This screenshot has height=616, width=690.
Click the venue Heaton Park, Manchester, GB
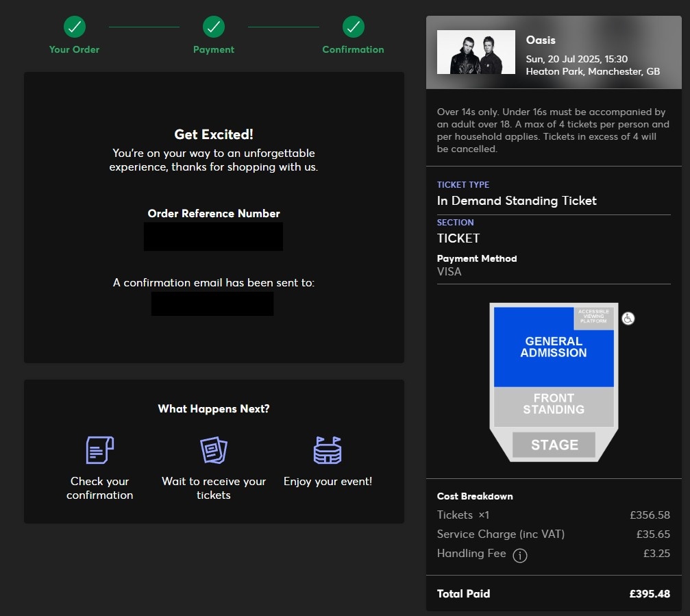pyautogui.click(x=593, y=71)
